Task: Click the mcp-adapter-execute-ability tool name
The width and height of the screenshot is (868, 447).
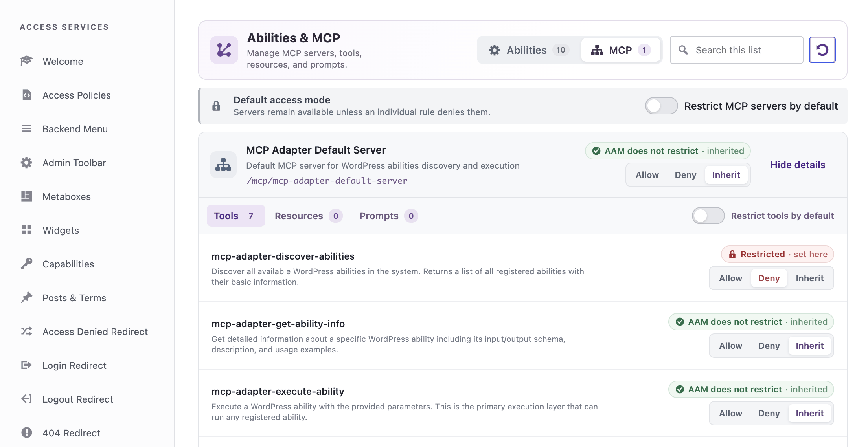Action: (278, 391)
